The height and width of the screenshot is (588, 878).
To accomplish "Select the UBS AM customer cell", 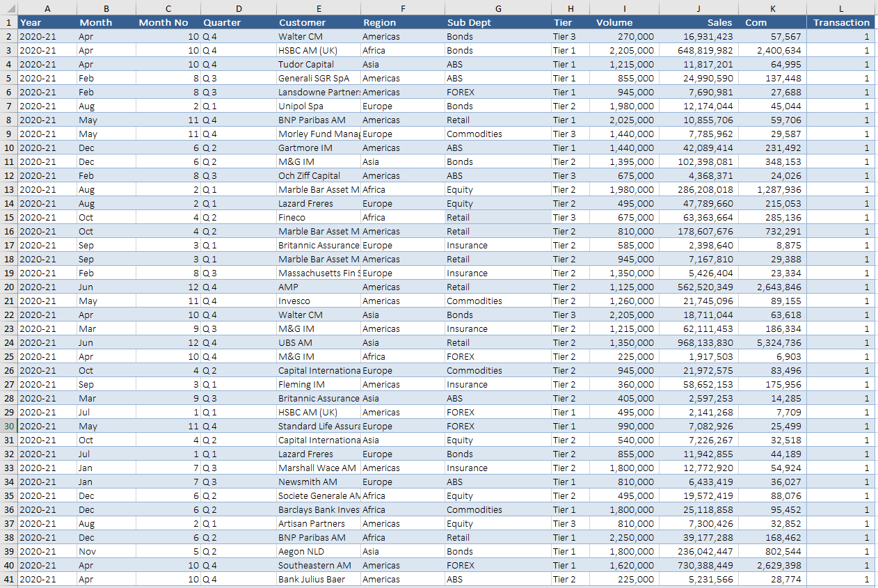I will pyautogui.click(x=318, y=342).
